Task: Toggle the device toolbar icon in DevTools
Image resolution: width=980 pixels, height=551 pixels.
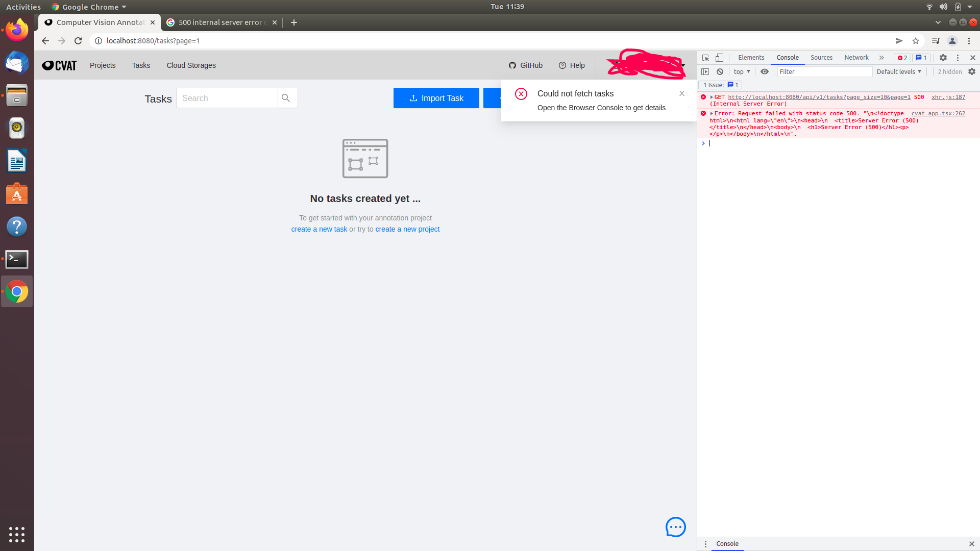Action: tap(719, 58)
